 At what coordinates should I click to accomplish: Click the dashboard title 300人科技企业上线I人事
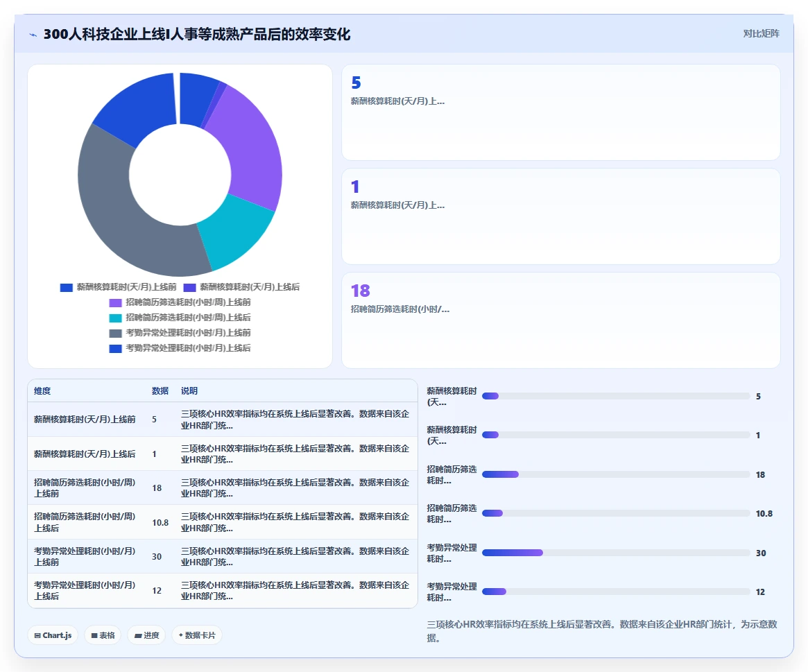[x=197, y=34]
